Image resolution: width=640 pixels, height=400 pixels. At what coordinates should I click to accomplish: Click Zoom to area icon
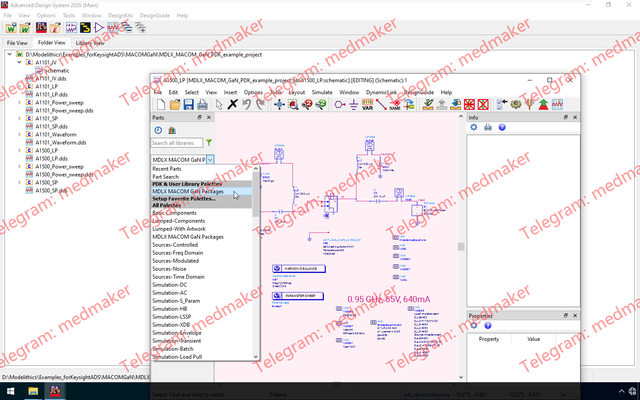point(293,104)
